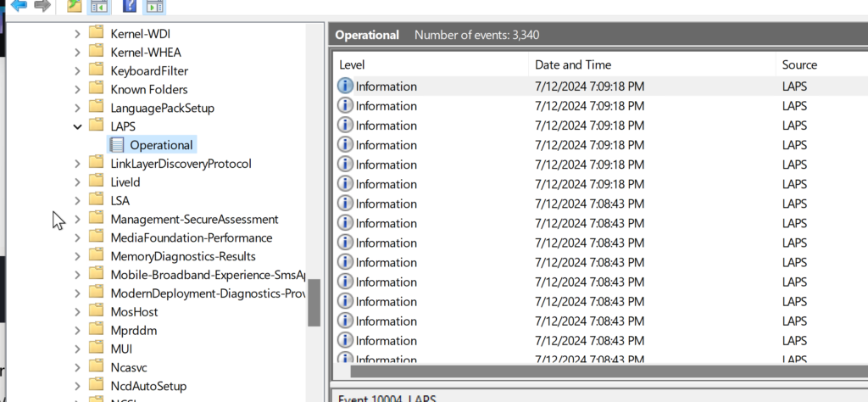Expand the Kernel-WHEA folder

tap(77, 53)
